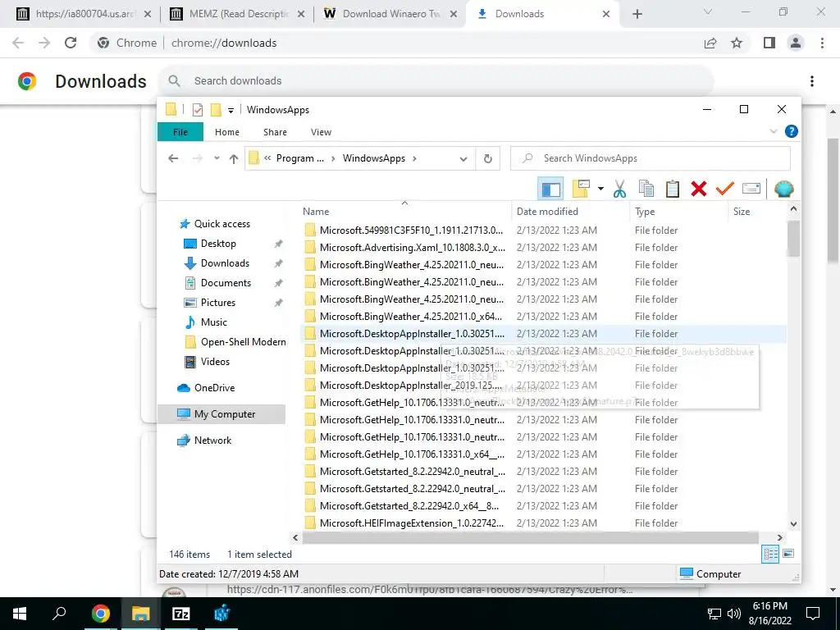Select My Computer in the navigation pane
840x630 pixels.
click(x=221, y=414)
